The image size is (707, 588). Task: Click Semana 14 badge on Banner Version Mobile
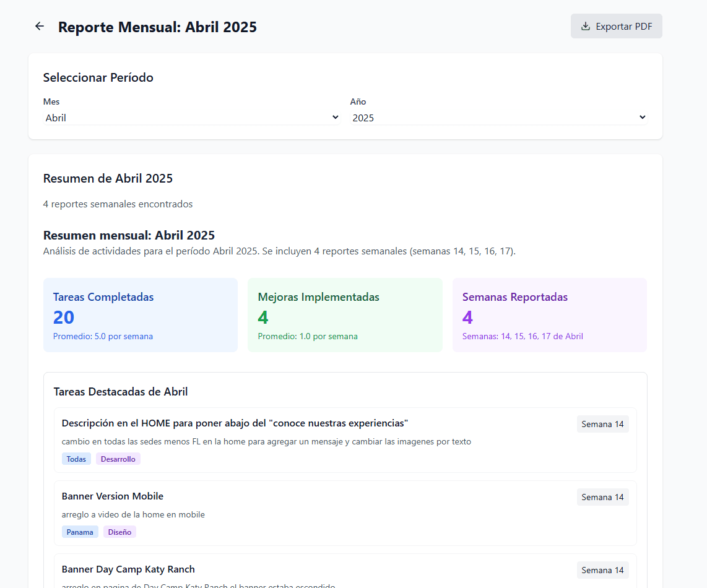(602, 498)
